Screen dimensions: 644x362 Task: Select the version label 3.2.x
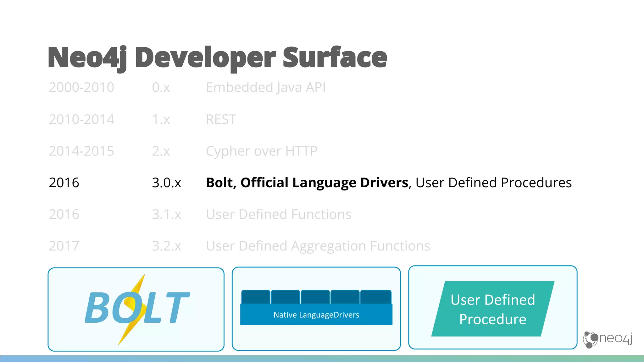pos(167,246)
